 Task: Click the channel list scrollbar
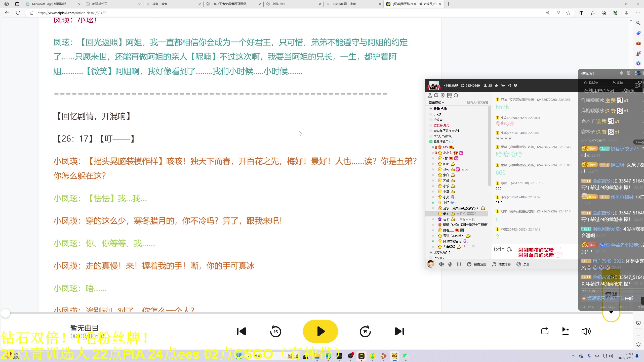(x=490, y=146)
